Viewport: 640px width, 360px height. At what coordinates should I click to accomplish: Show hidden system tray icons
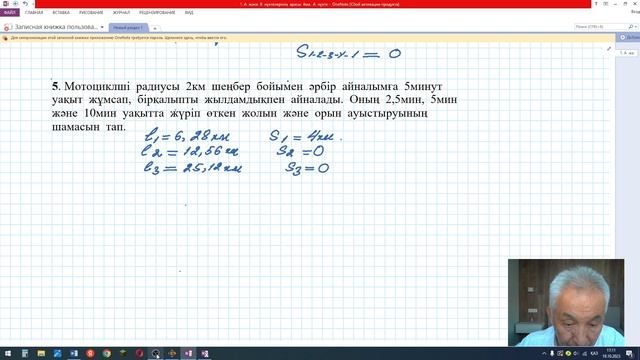pyautogui.click(x=544, y=353)
